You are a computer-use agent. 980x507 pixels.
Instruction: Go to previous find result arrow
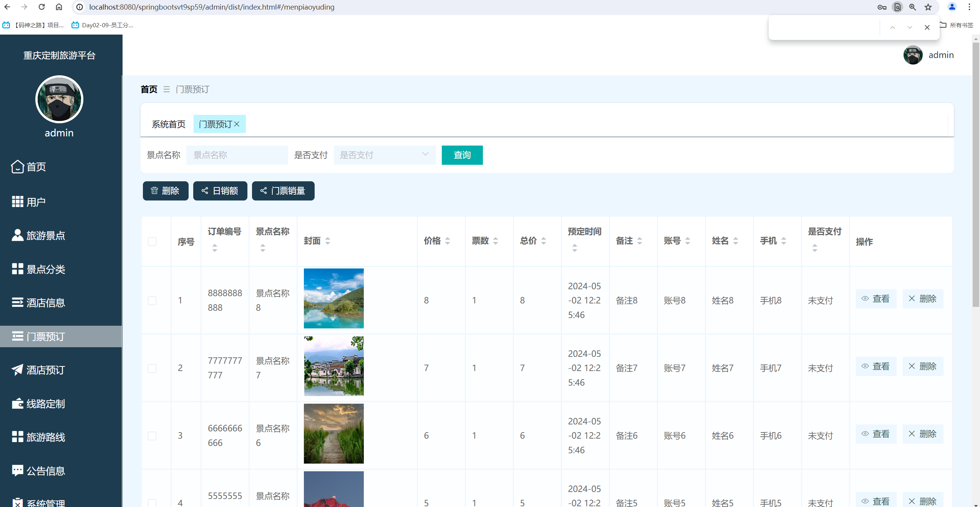(892, 27)
